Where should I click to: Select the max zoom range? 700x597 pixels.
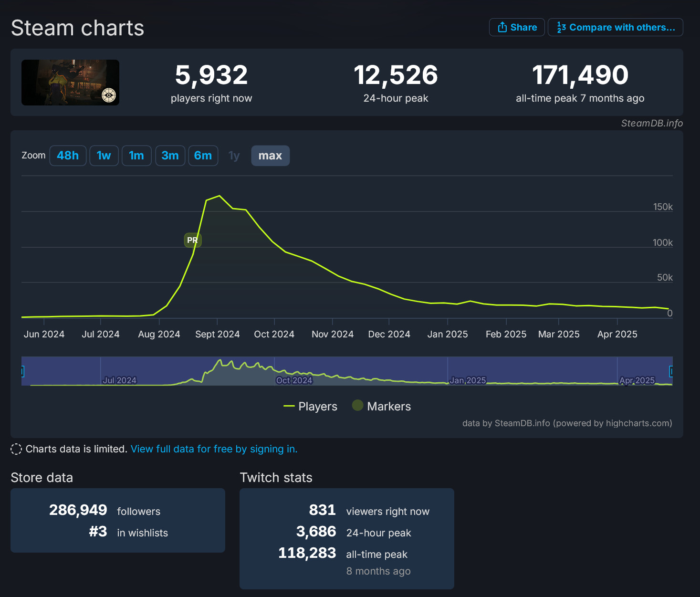pos(270,156)
